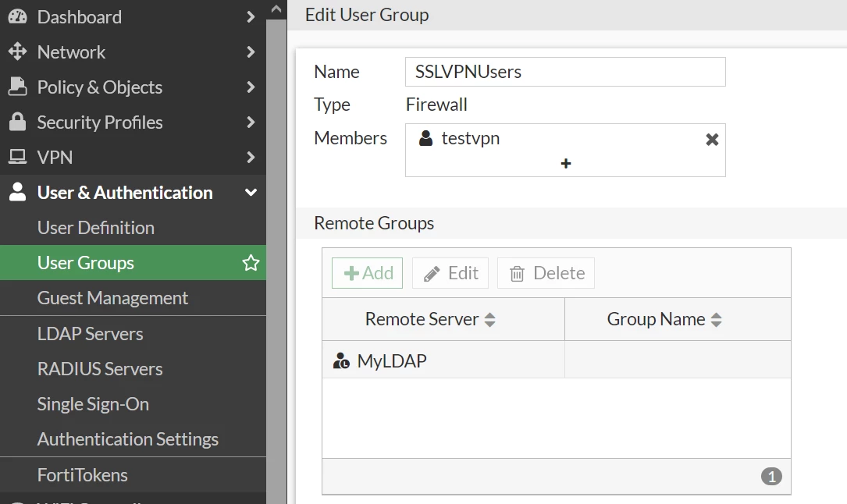The image size is (847, 504).
Task: Click the VPN laptop icon
Action: [17, 157]
